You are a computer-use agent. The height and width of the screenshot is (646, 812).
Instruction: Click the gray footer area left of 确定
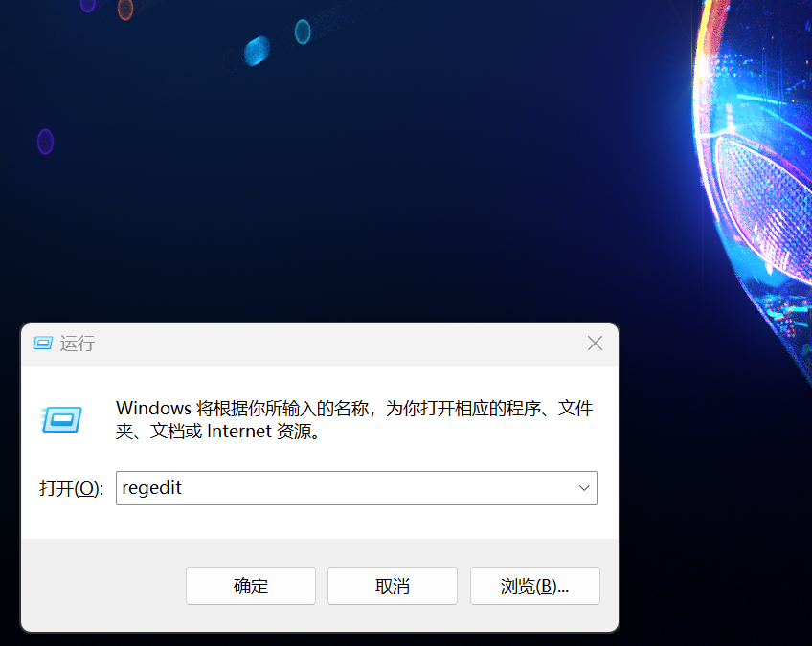pyautogui.click(x=103, y=586)
